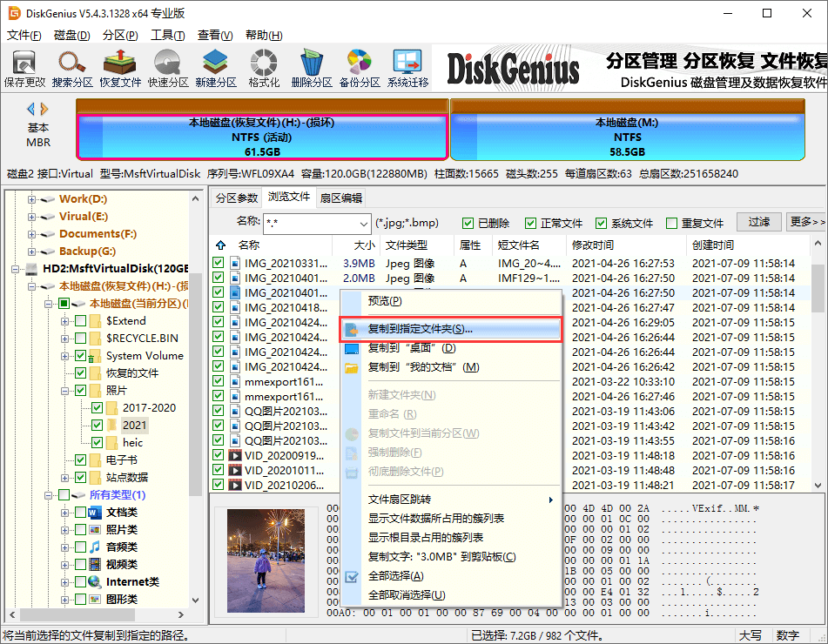Go to previous disk with left arrow
The image size is (828, 644).
(x=30, y=110)
